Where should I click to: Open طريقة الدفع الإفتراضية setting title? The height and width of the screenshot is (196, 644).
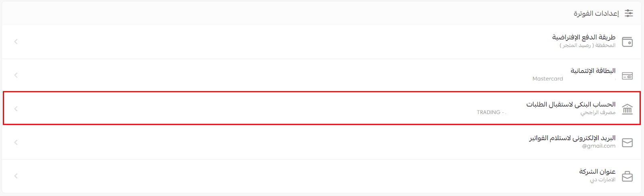(584, 37)
